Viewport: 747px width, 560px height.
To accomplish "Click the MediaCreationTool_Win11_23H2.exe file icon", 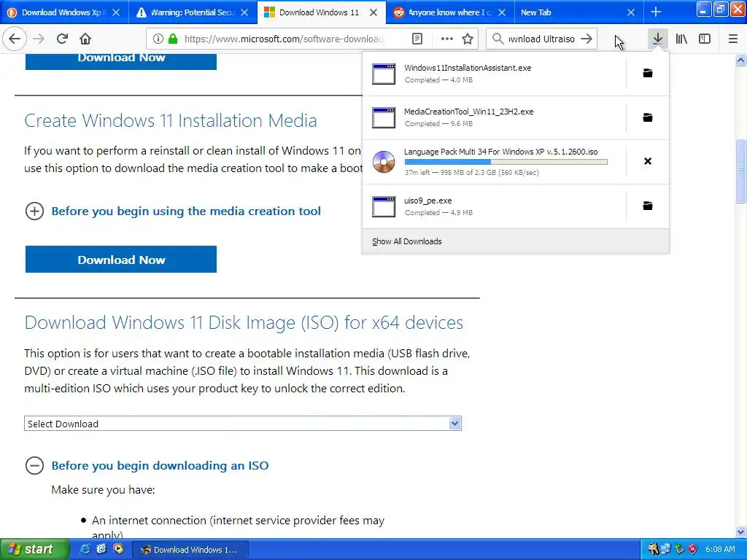I will [x=384, y=117].
